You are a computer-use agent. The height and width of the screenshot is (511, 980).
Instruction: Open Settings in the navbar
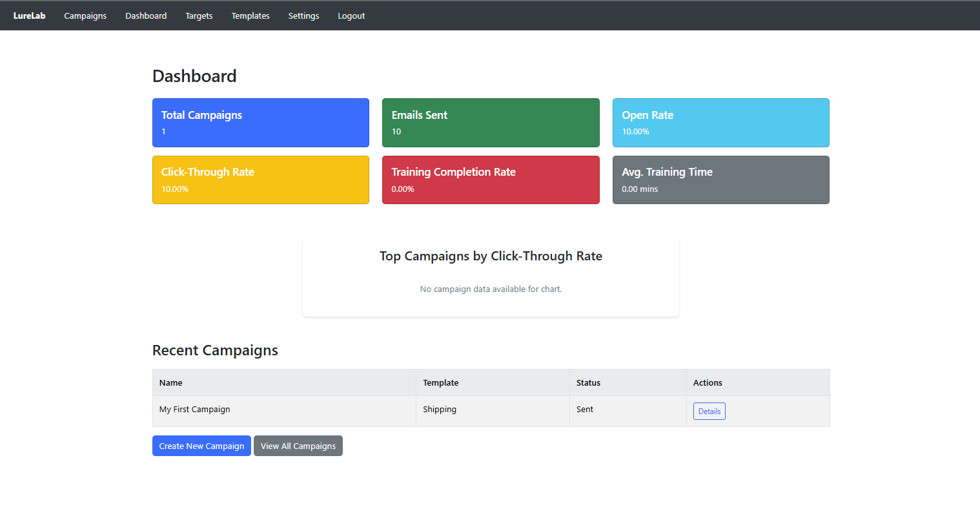[x=303, y=16]
